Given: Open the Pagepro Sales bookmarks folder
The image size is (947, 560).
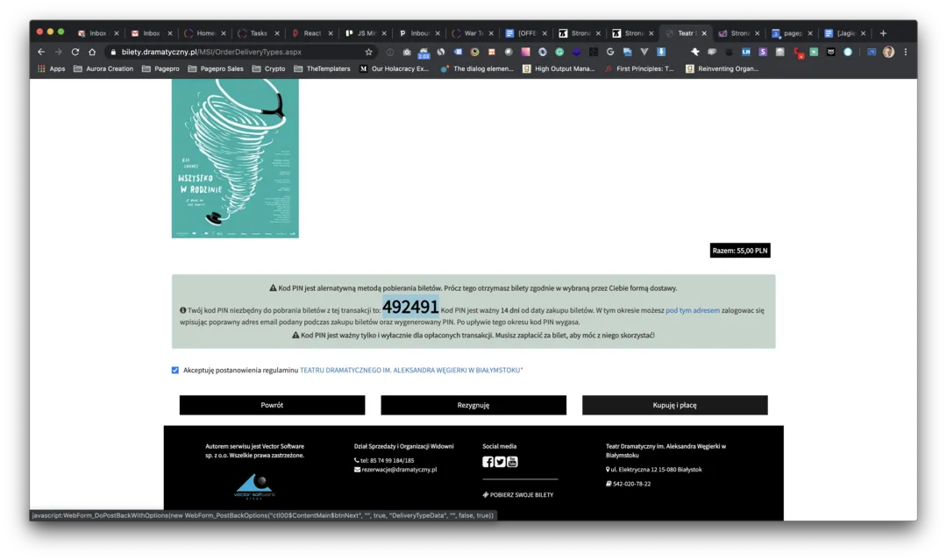Looking at the screenshot, I should 216,68.
